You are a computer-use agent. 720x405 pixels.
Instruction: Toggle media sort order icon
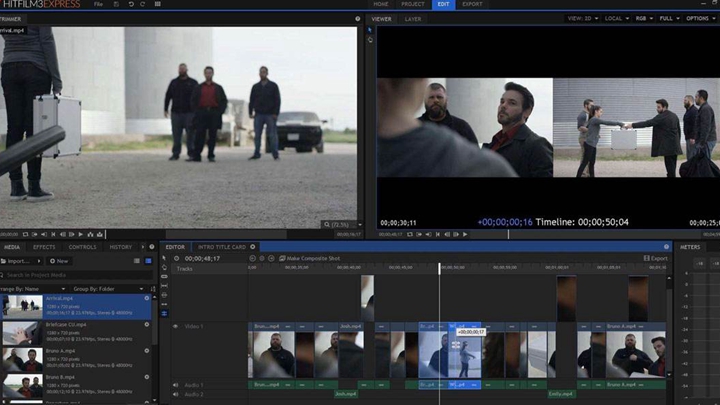point(153,289)
